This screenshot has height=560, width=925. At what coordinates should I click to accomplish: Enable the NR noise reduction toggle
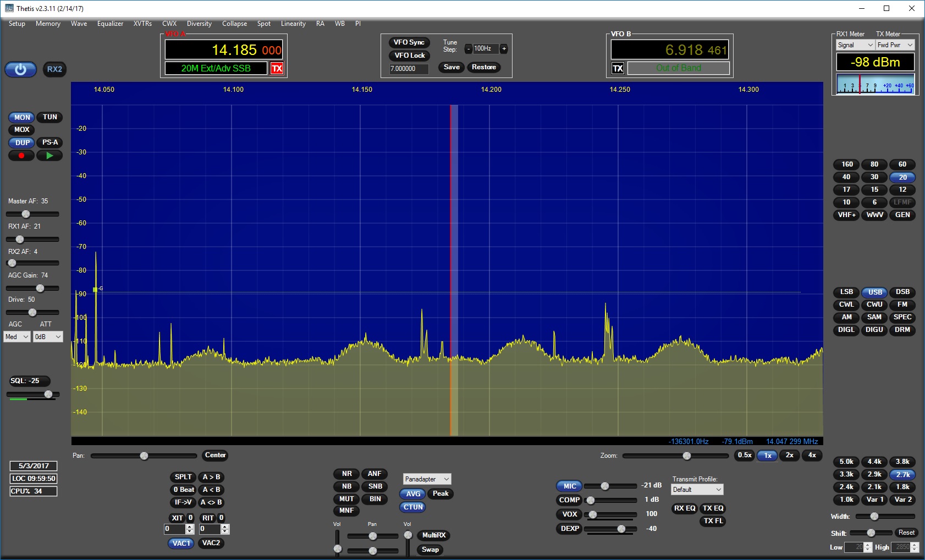point(346,474)
